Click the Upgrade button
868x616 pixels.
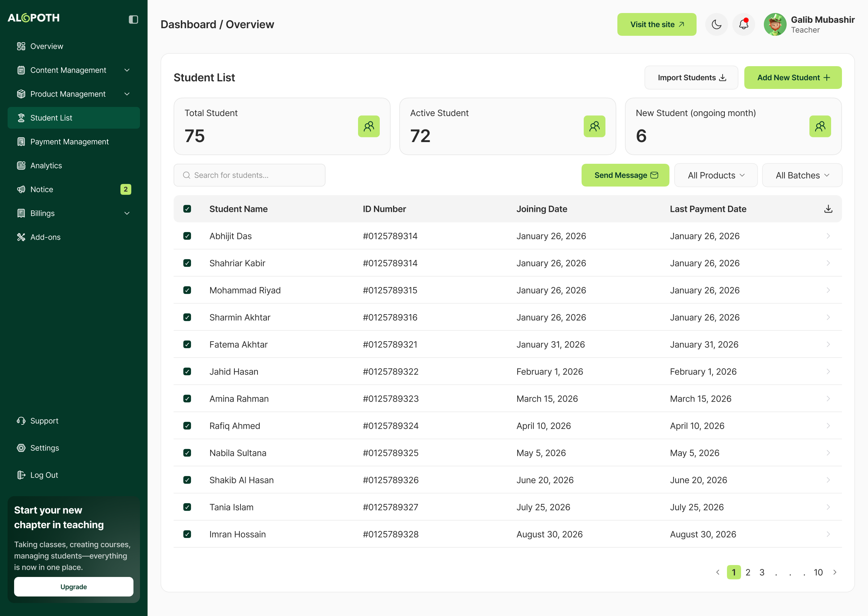pyautogui.click(x=73, y=587)
